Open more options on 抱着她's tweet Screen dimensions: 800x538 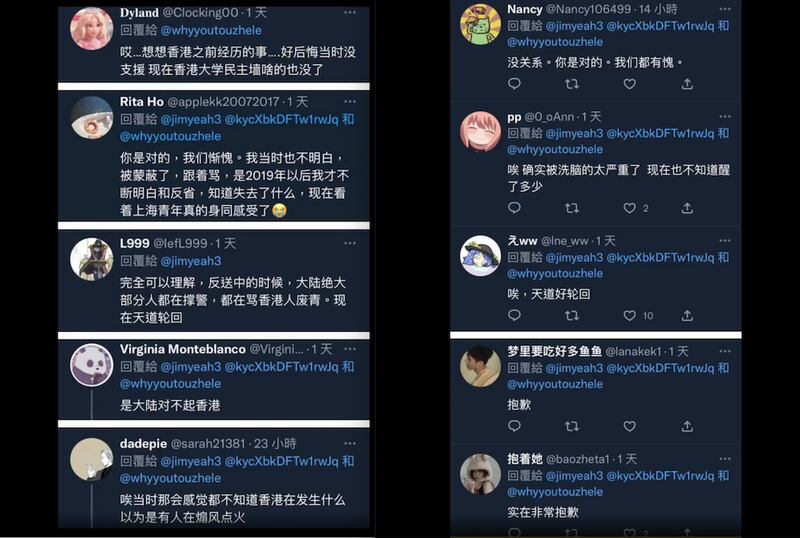(x=725, y=459)
